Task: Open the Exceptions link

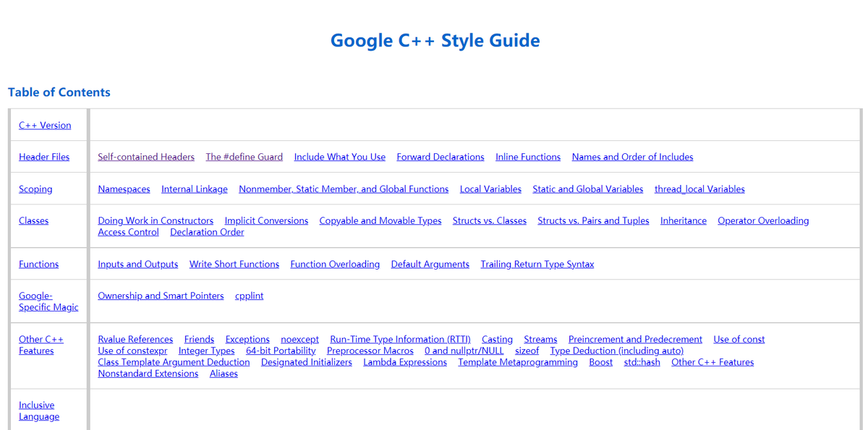Action: click(247, 339)
